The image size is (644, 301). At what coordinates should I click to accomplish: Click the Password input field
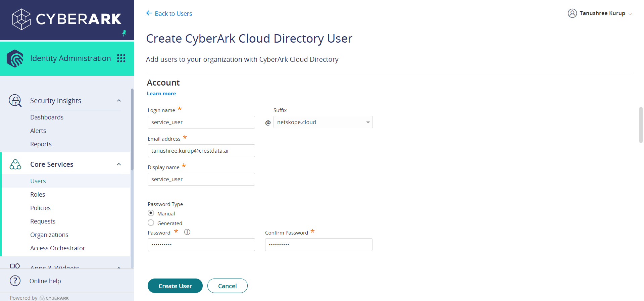pos(201,245)
